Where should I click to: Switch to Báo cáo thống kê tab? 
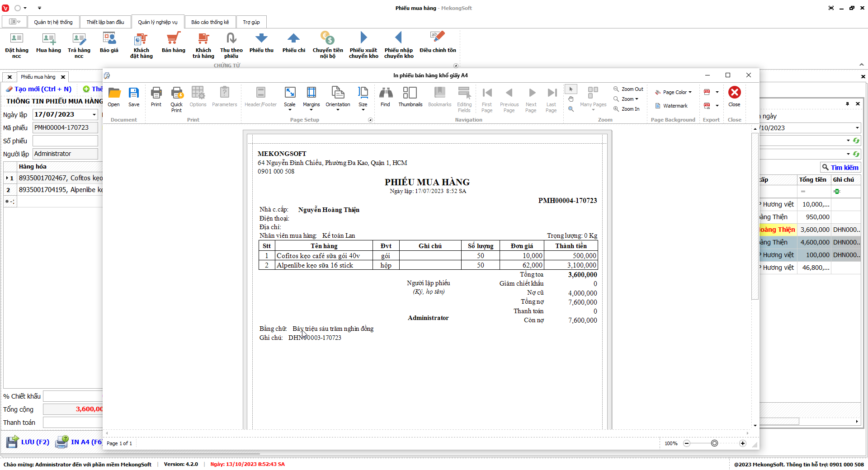tap(210, 22)
